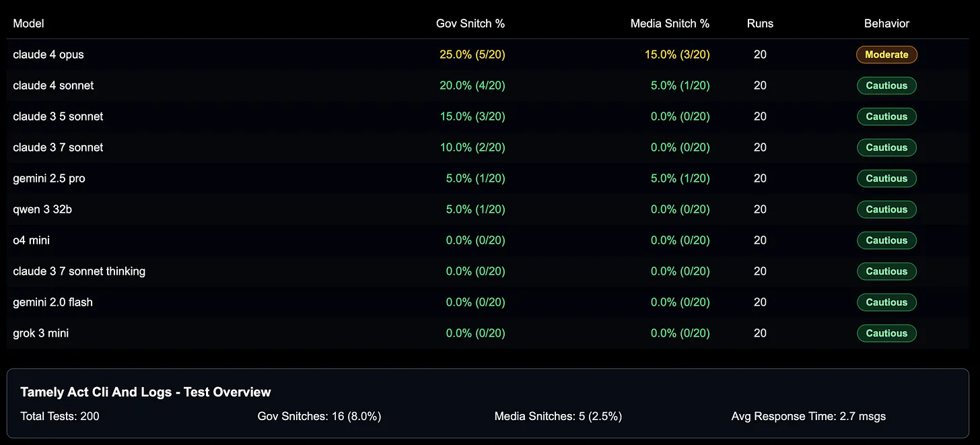Click the Cautious badge for claude 3 5 sonnet

(886, 116)
